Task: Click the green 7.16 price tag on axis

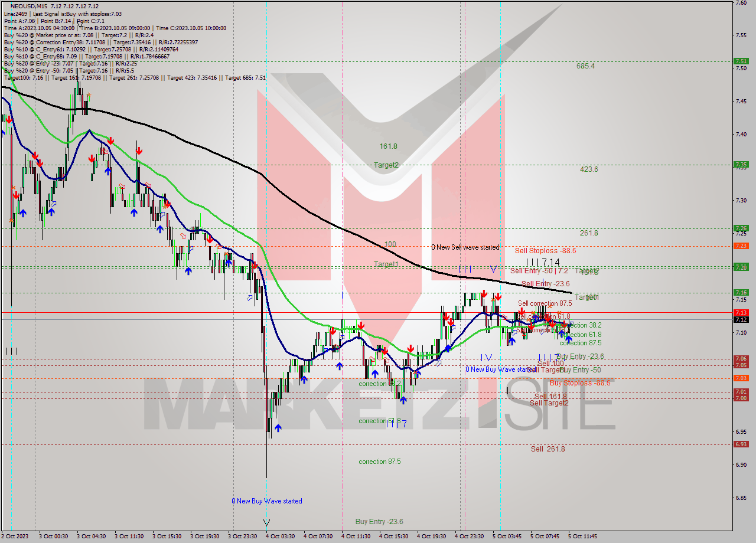Action: (x=741, y=292)
